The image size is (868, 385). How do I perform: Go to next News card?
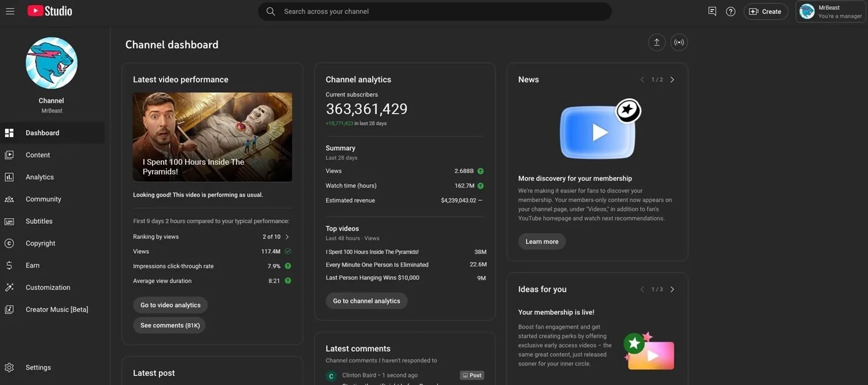[672, 79]
